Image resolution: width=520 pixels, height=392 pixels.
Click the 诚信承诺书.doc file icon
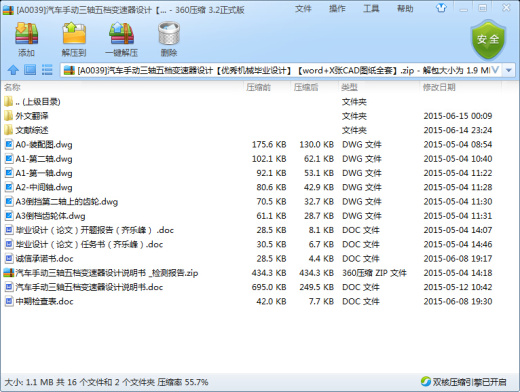pyautogui.click(x=9, y=258)
